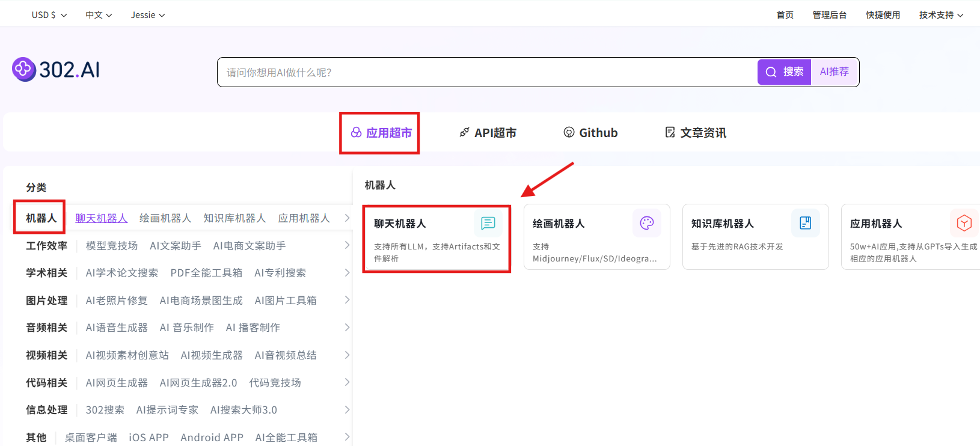The width and height of the screenshot is (980, 446).
Task: Switch to the API超市 tab
Action: (x=488, y=133)
